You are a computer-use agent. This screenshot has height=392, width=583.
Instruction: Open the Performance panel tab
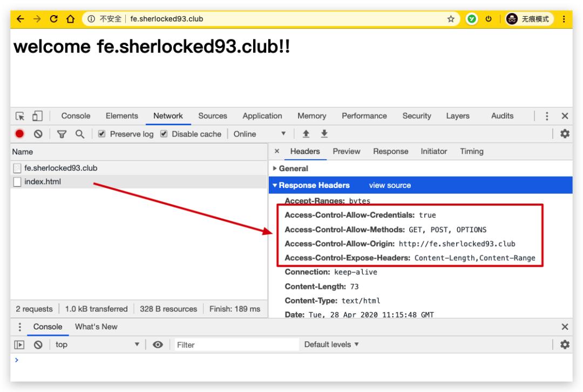tap(364, 116)
